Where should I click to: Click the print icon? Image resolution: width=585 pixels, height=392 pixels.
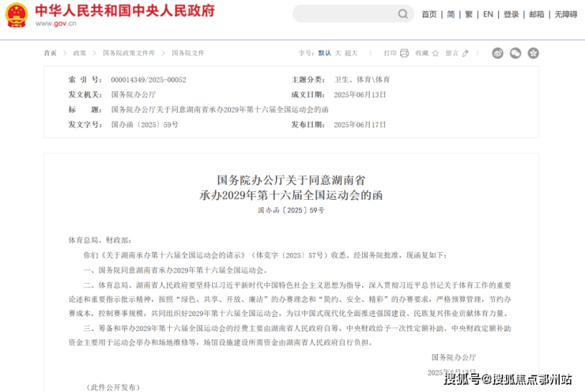point(404,53)
